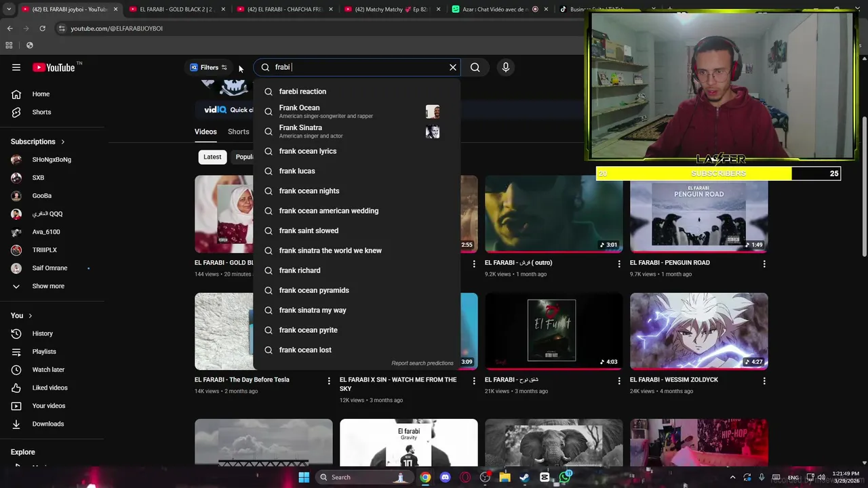
Task: Go back in browser history
Action: click(x=9, y=28)
